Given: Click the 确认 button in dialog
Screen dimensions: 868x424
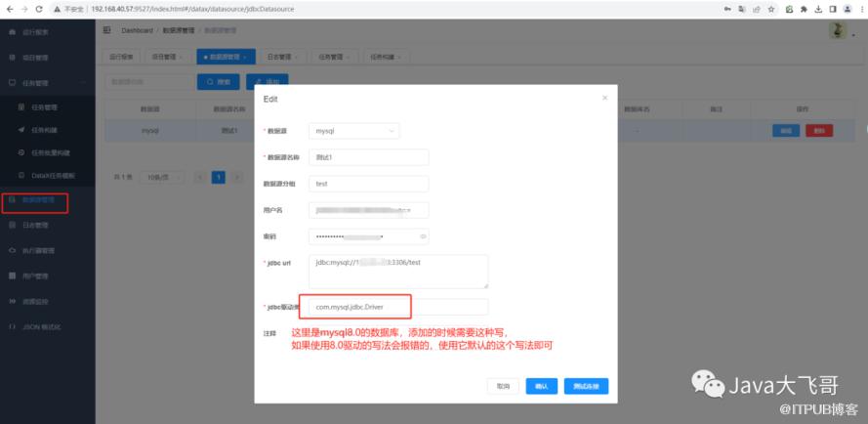Looking at the screenshot, I should pos(541,386).
